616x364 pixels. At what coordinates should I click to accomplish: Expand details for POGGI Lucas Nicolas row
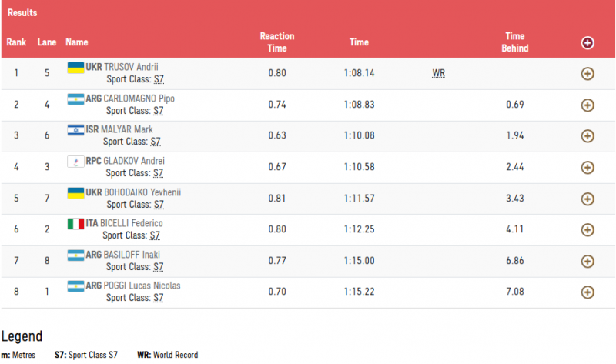pyautogui.click(x=588, y=292)
